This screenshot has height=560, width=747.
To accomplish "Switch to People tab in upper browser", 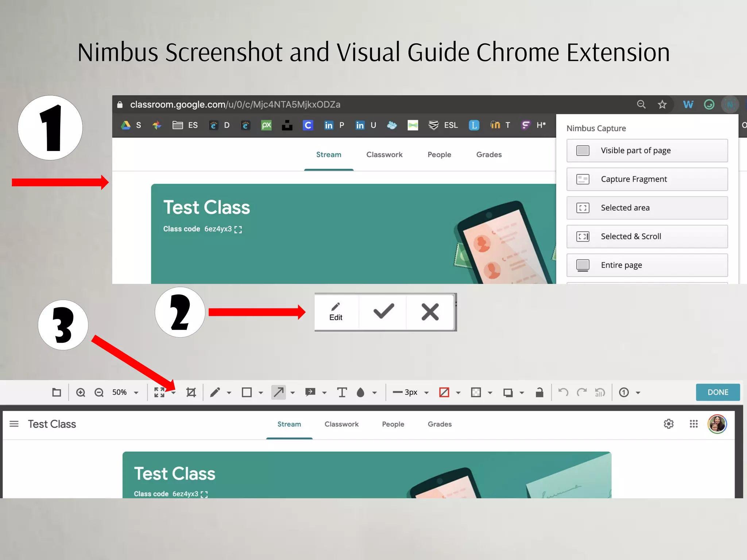I will [x=439, y=155].
